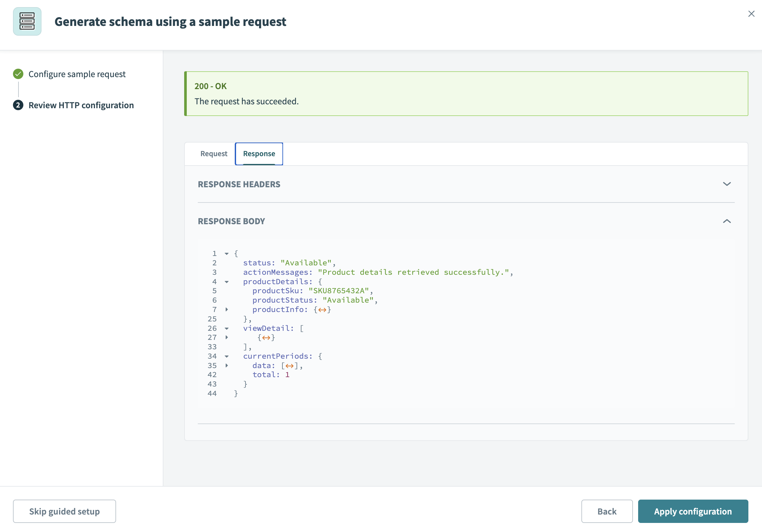Expand the data array fold marker

(x=290, y=366)
